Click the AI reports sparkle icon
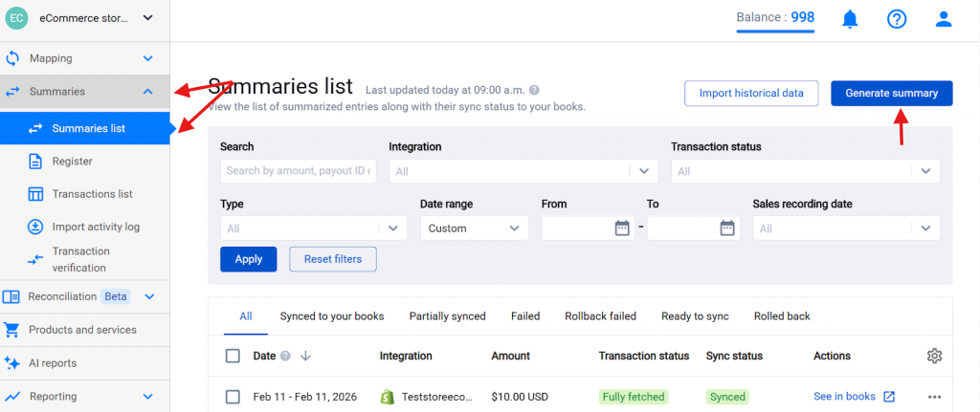980x412 pixels. (12, 363)
